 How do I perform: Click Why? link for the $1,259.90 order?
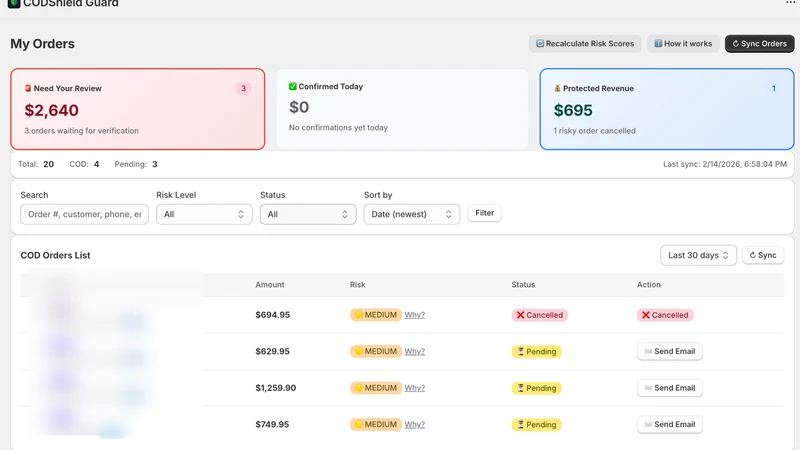[x=415, y=388]
